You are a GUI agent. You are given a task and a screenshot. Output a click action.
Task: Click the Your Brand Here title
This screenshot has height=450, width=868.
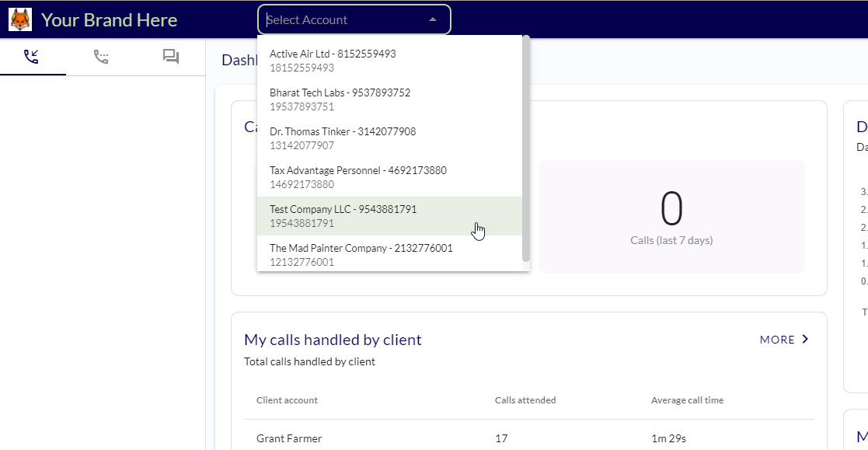click(x=109, y=20)
